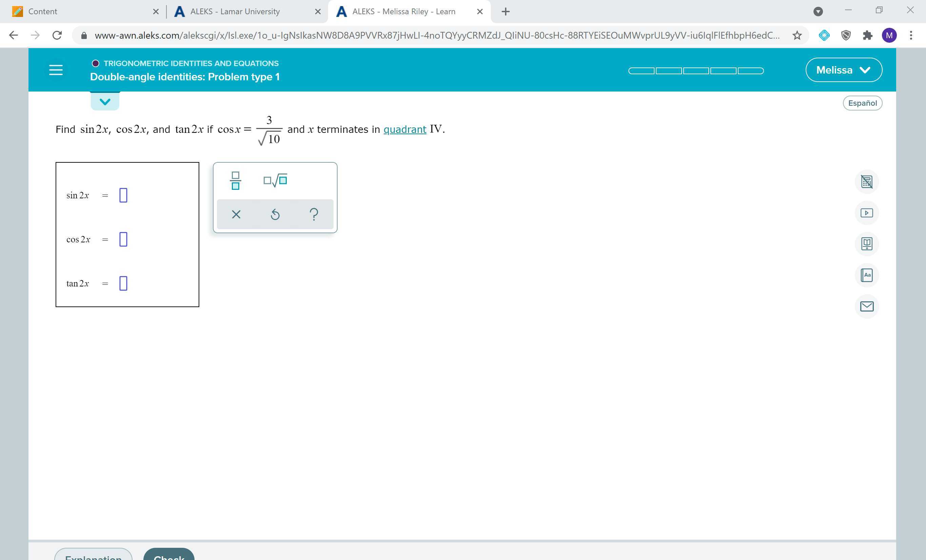Viewport: 926px width, 560px height.
Task: Open the on-screen calculator icon
Action: (x=867, y=182)
